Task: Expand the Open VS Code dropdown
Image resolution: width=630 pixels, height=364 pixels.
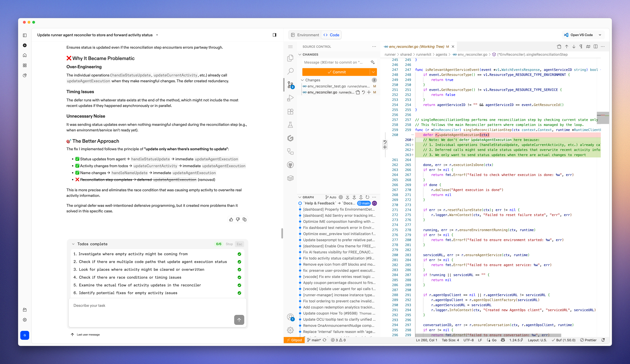Action: 600,35
